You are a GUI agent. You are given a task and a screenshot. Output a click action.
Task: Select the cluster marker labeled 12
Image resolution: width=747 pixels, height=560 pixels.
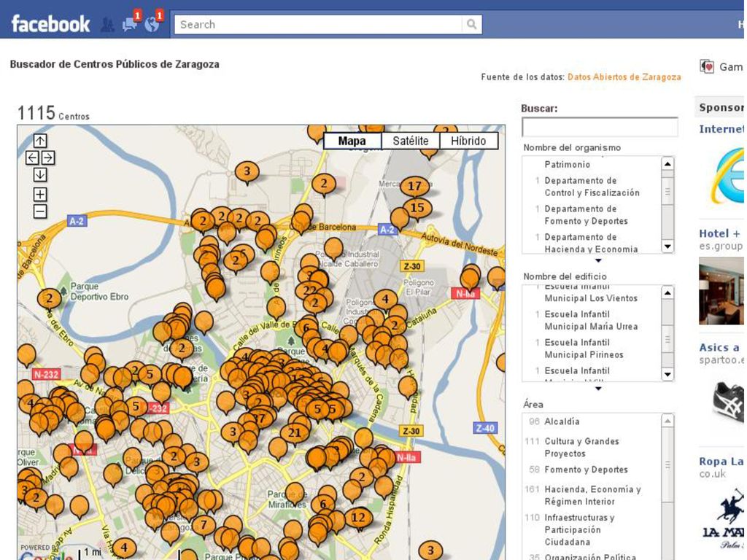point(357,518)
